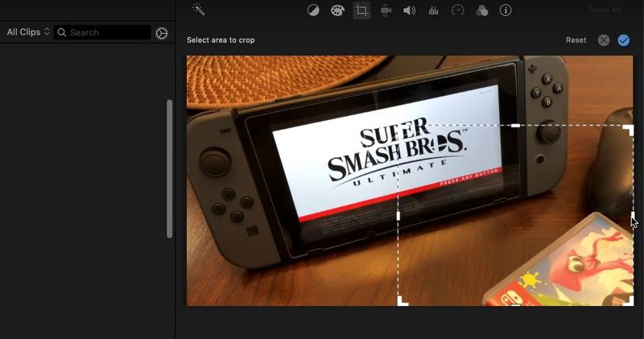Cancel the crop with the X button

[x=604, y=39]
